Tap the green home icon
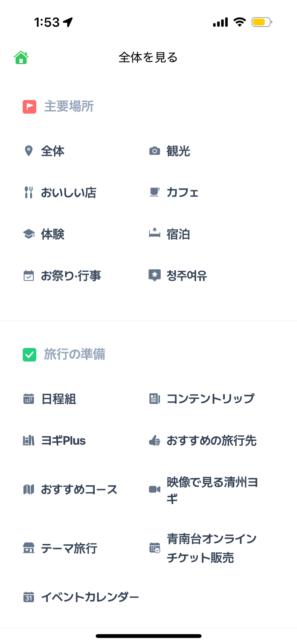This screenshot has width=297, height=644. pyautogui.click(x=21, y=57)
